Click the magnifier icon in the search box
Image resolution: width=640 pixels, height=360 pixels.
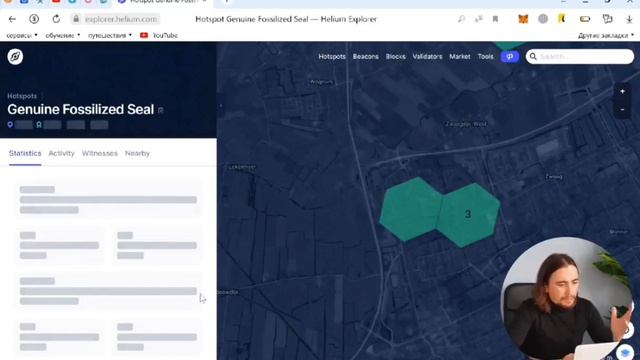533,56
